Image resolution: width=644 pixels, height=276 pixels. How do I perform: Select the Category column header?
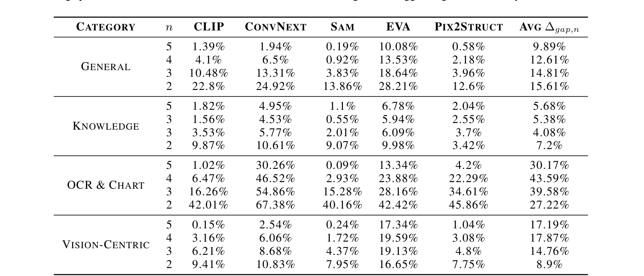click(106, 27)
